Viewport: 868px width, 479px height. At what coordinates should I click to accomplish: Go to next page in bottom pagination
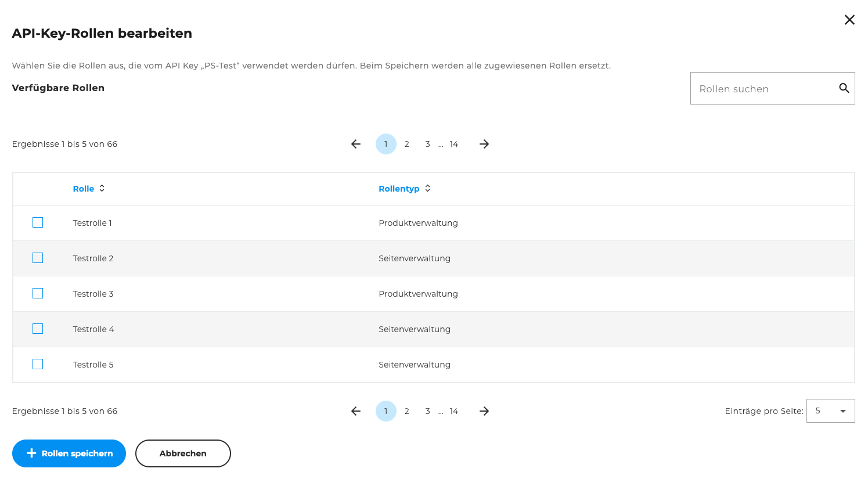(484, 411)
